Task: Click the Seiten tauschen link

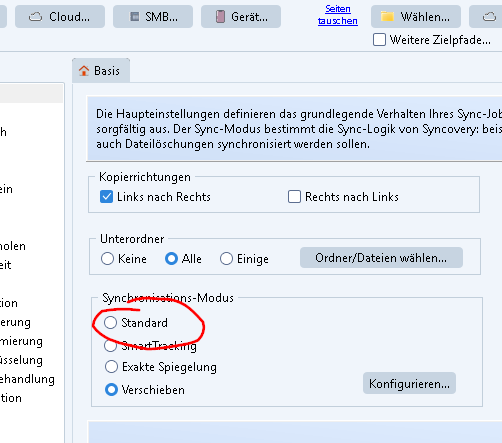Action: click(338, 15)
